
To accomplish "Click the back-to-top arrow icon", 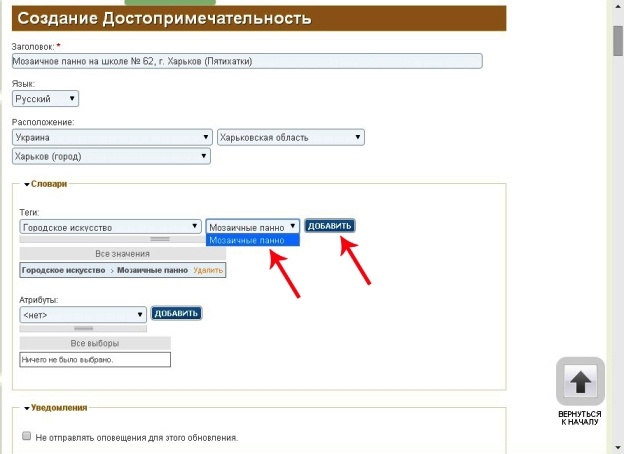I will tap(580, 381).
